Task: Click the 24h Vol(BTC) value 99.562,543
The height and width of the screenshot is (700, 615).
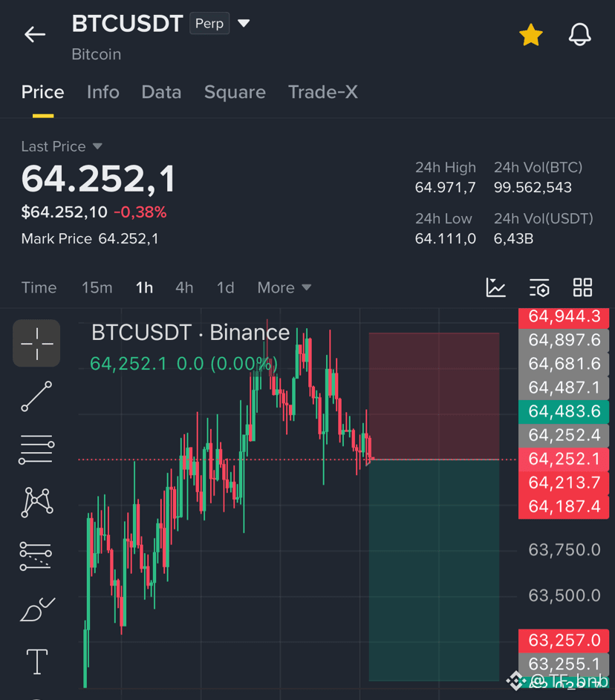Action: click(533, 188)
